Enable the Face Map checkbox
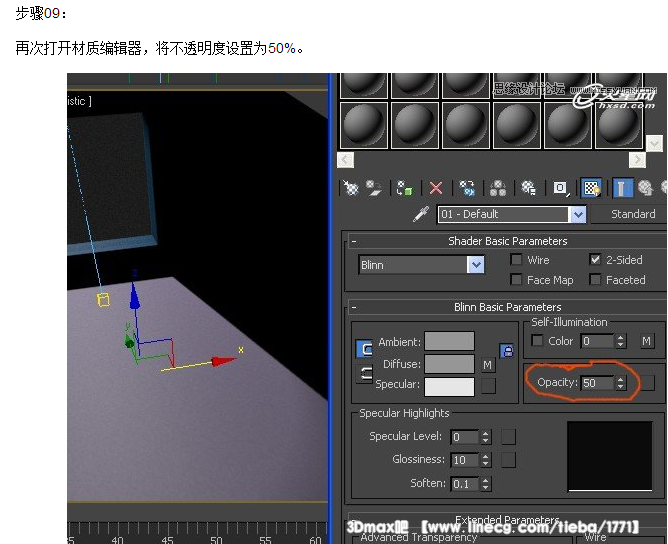Viewport: 668px width, 544px height. click(x=516, y=280)
